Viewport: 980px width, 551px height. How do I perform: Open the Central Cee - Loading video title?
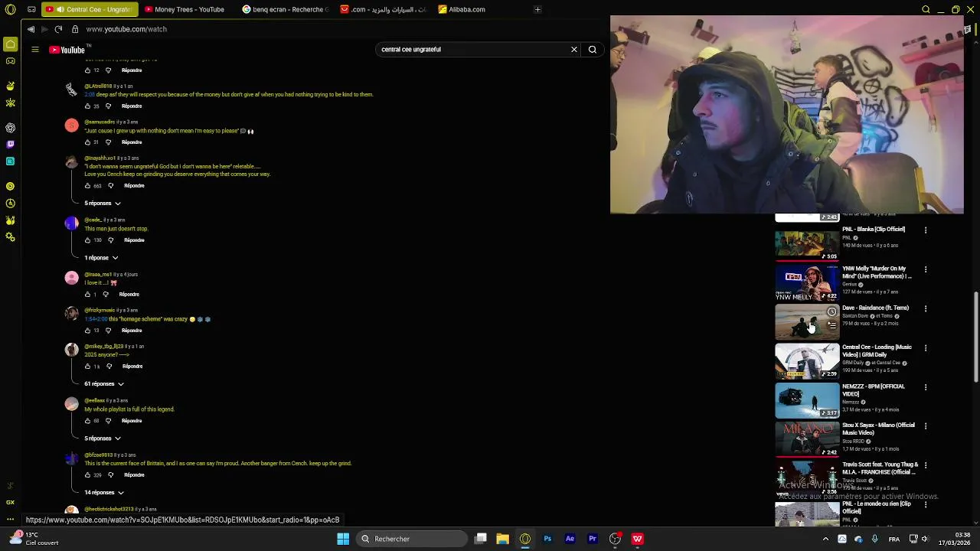click(x=877, y=351)
